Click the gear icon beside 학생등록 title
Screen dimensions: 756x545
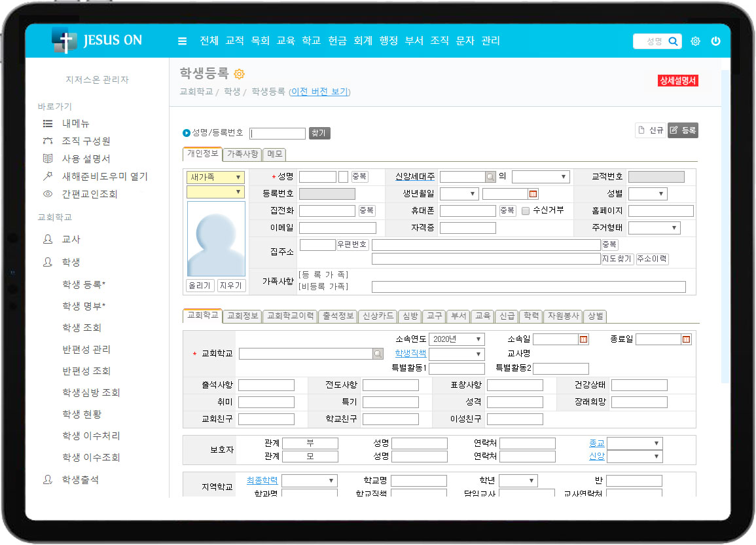(x=239, y=74)
